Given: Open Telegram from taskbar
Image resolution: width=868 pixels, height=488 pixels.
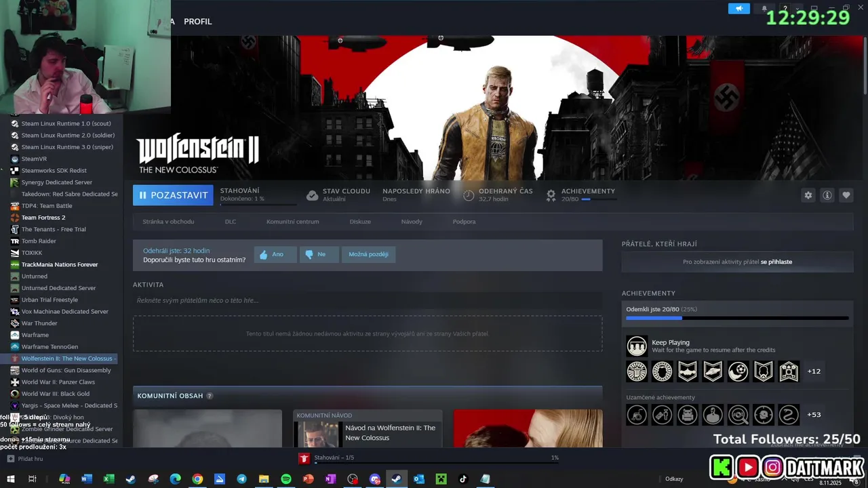Looking at the screenshot, I should pos(241,479).
